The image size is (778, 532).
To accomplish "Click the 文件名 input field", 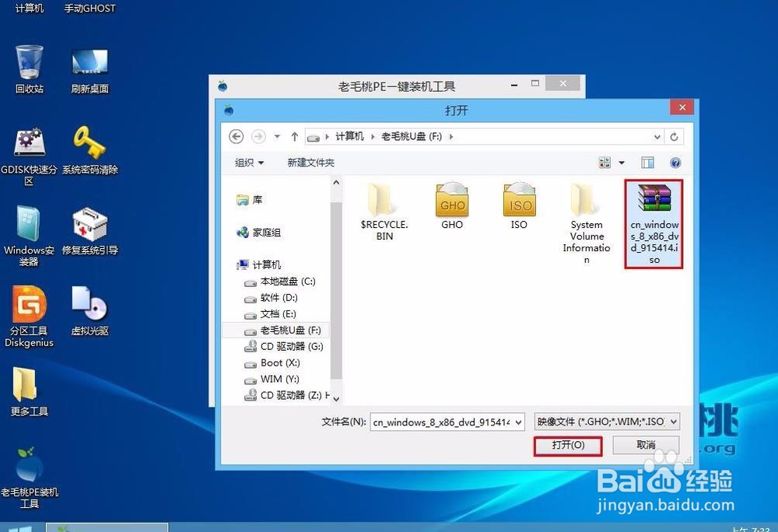I will (442, 422).
